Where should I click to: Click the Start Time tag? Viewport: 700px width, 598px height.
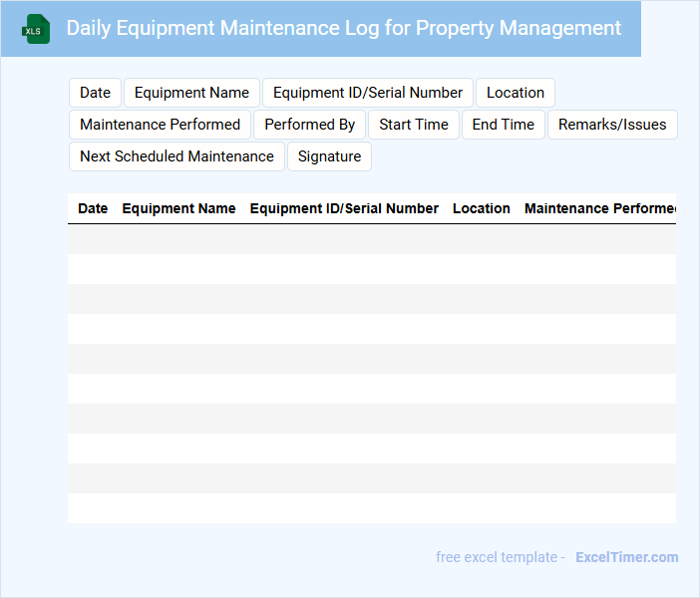tap(414, 125)
